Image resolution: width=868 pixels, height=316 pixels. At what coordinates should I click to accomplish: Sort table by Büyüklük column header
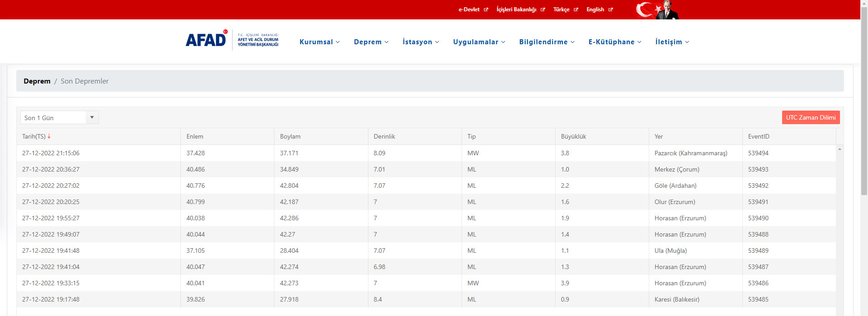[x=573, y=136]
